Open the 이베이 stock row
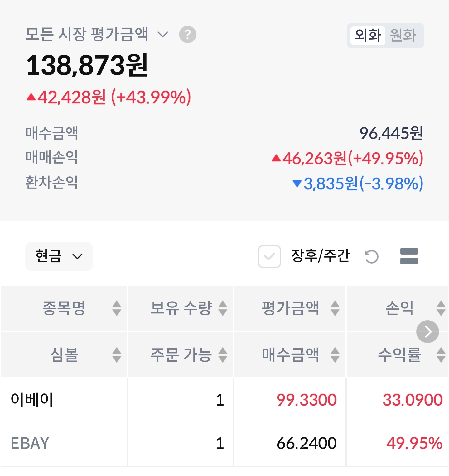This screenshot has width=449, height=476. (224, 400)
